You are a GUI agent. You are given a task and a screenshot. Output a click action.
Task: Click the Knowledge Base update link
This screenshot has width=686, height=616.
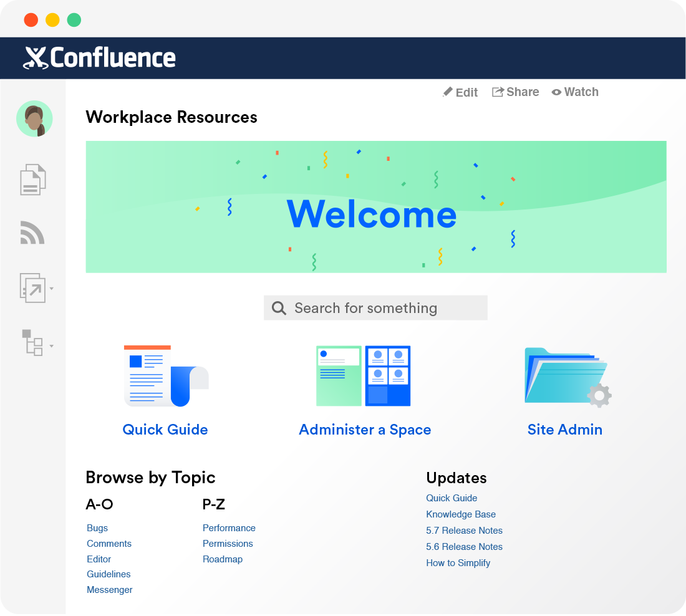coord(461,514)
